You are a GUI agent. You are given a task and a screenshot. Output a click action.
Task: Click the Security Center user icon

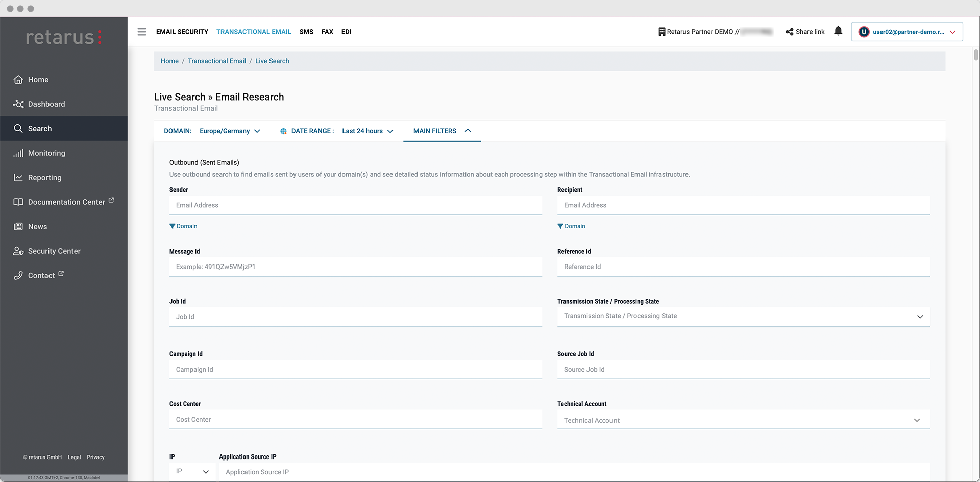[x=18, y=251]
